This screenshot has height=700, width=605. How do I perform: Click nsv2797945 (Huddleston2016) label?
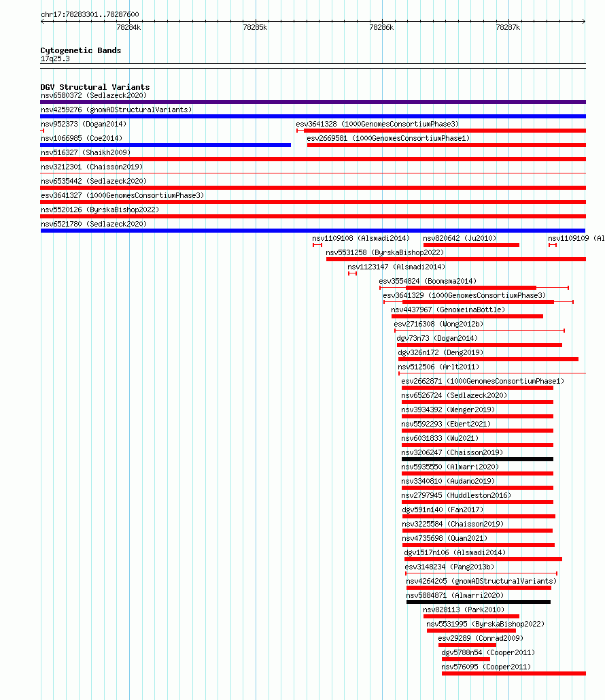pyautogui.click(x=456, y=495)
